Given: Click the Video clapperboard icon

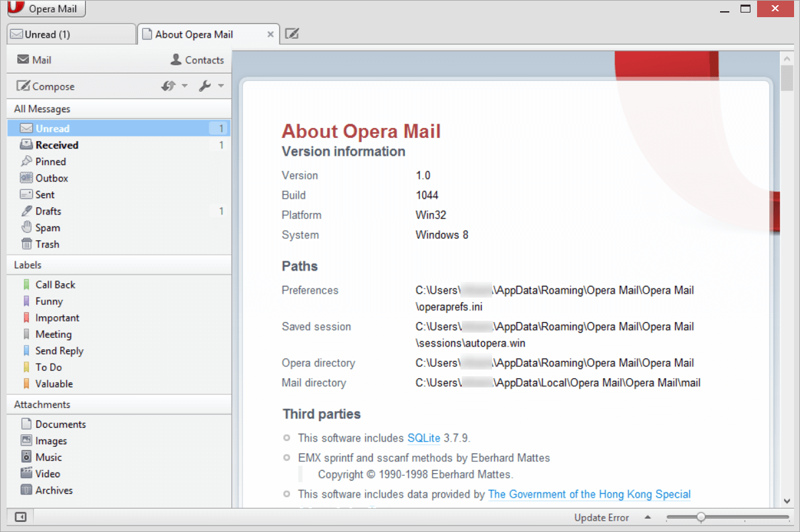Looking at the screenshot, I should [26, 473].
